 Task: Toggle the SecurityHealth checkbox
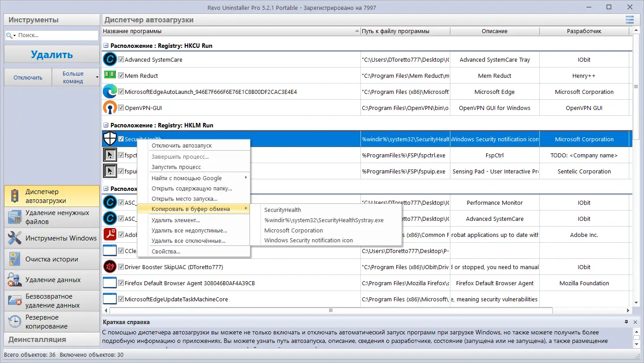click(121, 139)
